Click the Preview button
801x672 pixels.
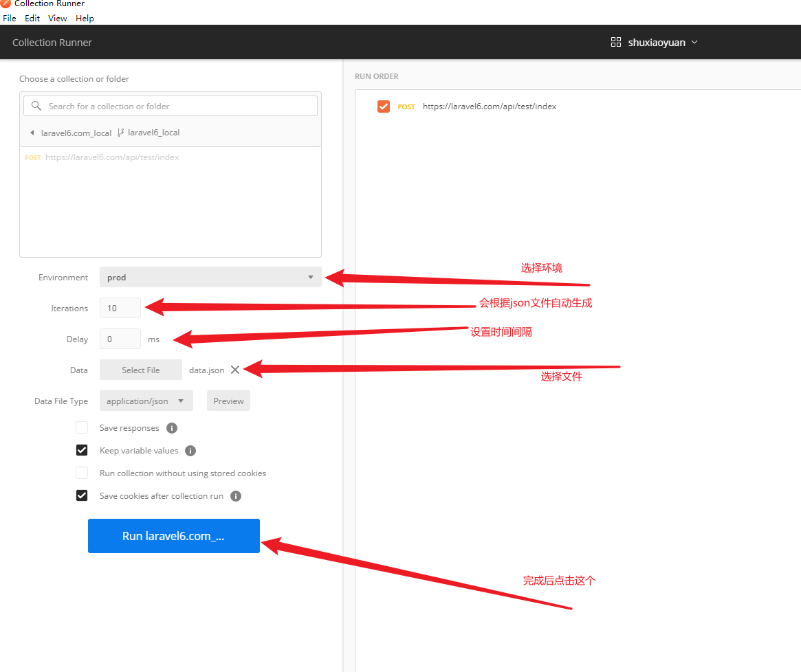[x=228, y=401]
